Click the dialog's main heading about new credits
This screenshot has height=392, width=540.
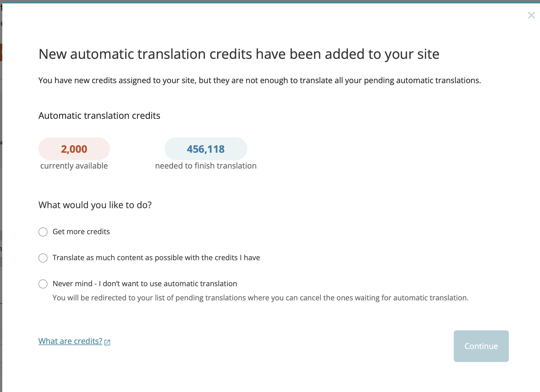[x=239, y=54]
